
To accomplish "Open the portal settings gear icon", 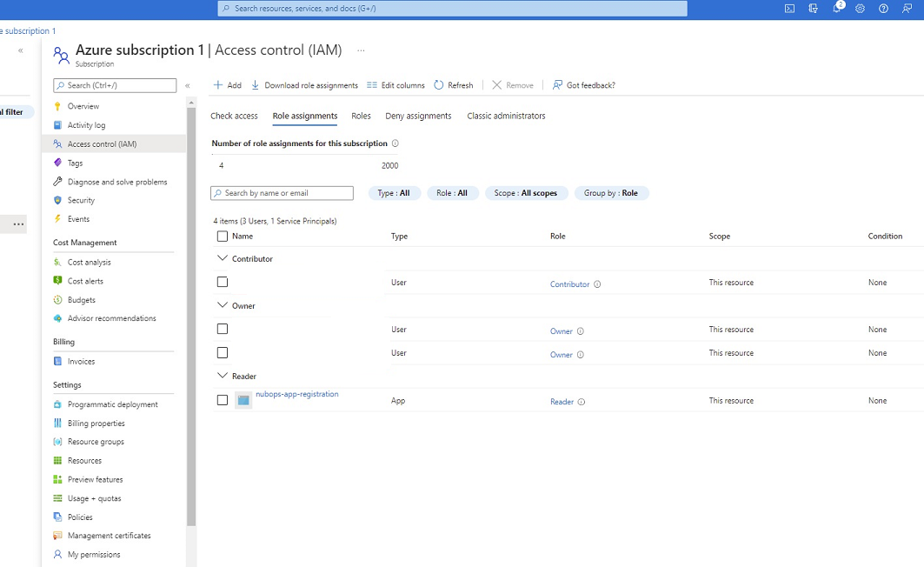I will click(861, 8).
